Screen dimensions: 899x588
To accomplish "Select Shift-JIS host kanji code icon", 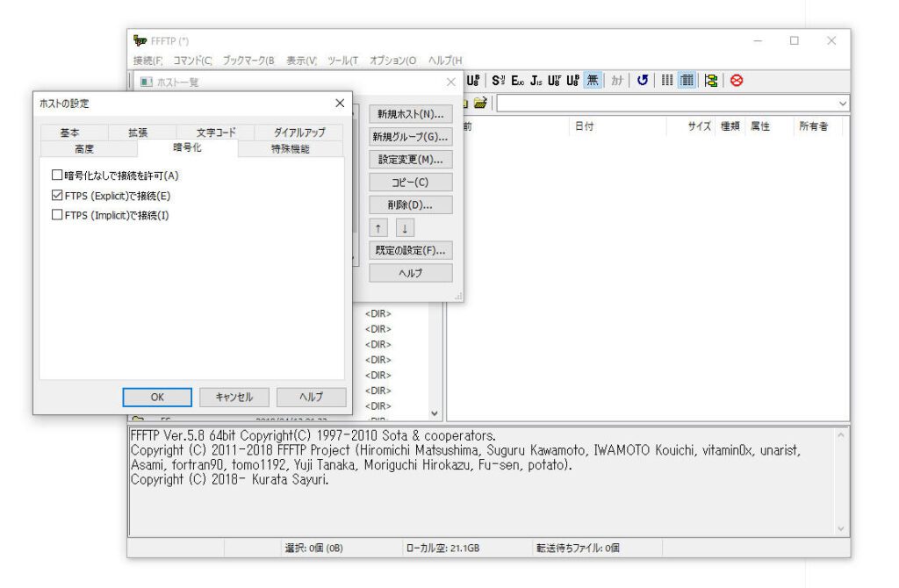I will coord(499,81).
